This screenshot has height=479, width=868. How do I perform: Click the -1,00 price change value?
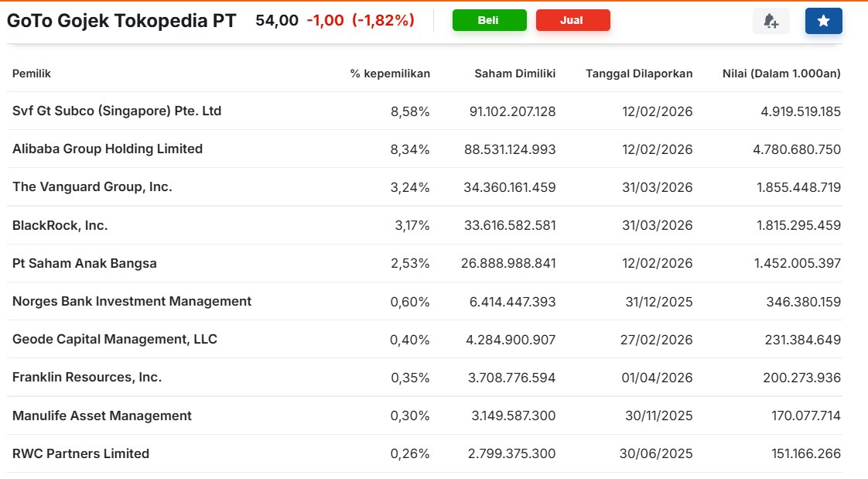(x=325, y=20)
